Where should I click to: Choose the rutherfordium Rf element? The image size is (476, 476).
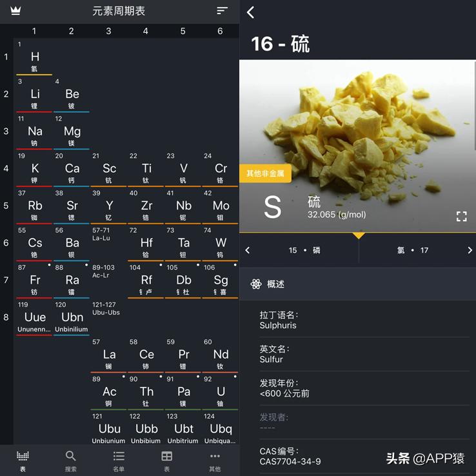(146, 281)
